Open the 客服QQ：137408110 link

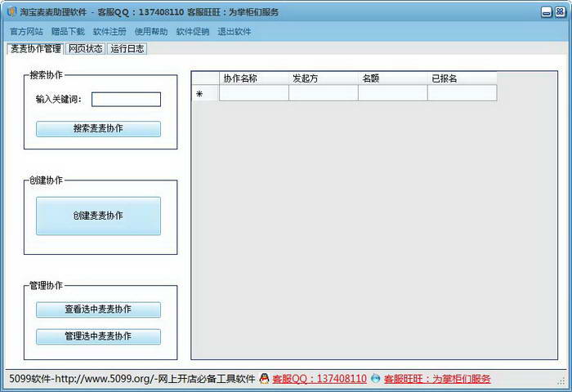point(320,379)
